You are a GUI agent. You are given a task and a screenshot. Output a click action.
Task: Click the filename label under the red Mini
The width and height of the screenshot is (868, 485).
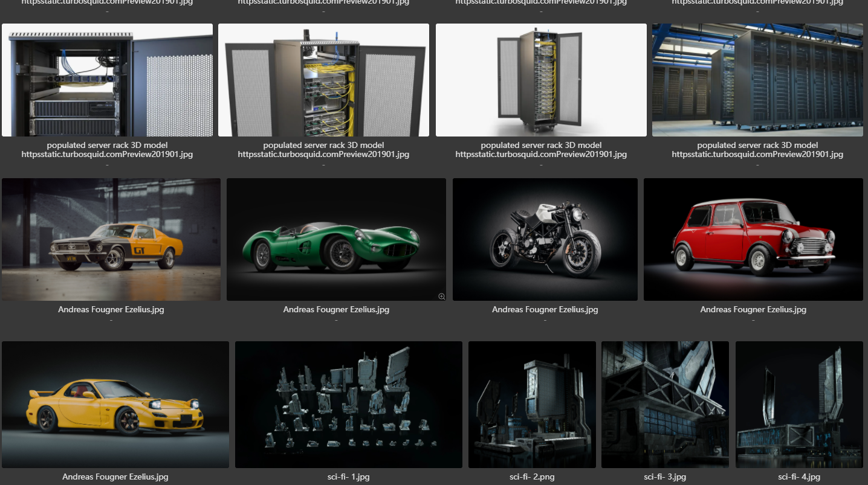click(x=753, y=310)
